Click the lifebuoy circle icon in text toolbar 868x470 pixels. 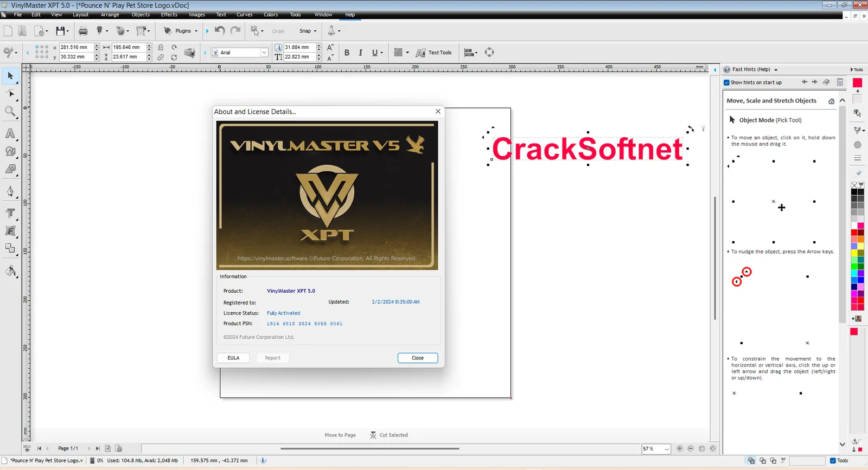pyautogui.click(x=489, y=52)
